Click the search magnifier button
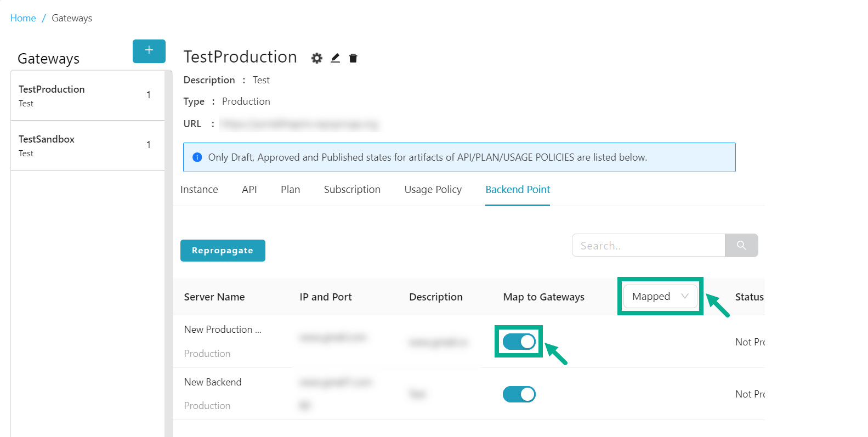 click(x=741, y=246)
